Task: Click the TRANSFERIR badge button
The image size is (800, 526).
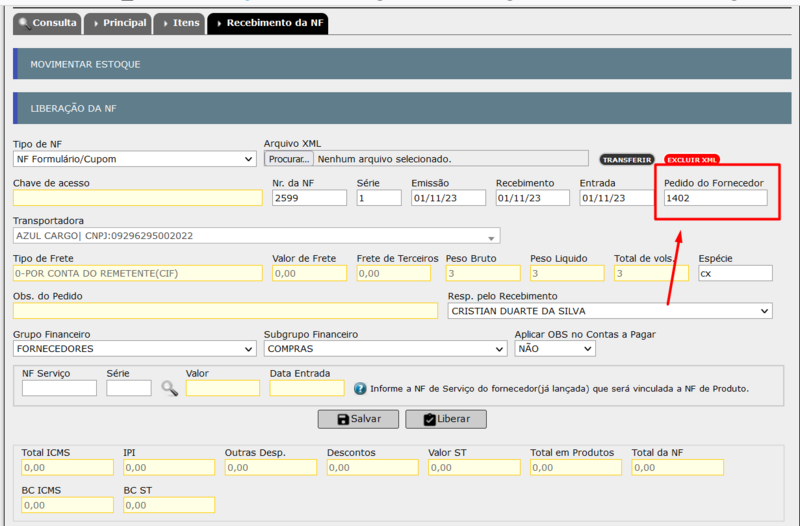Action: coord(627,160)
